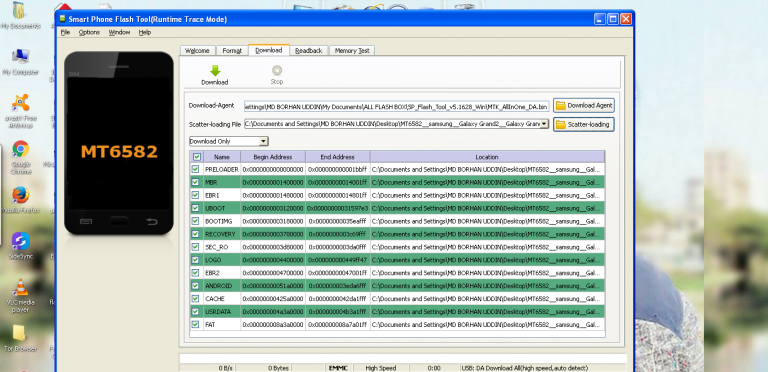Switch to the Welcome tab
Image resolution: width=768 pixels, height=372 pixels.
(x=197, y=50)
